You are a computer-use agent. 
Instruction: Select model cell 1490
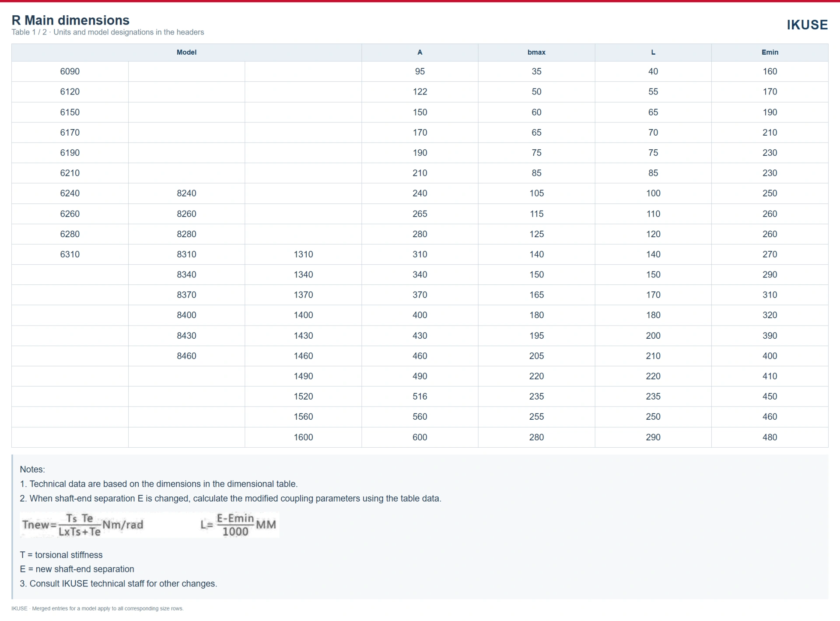(x=303, y=376)
